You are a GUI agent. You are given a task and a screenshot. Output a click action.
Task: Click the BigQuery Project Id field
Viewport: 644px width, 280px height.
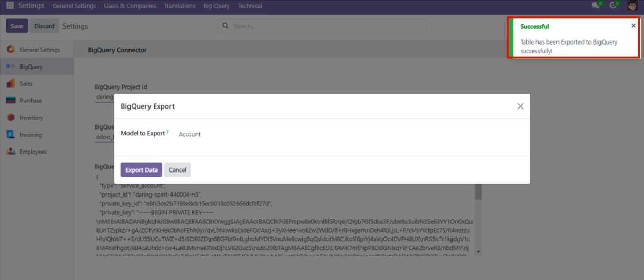point(105,97)
